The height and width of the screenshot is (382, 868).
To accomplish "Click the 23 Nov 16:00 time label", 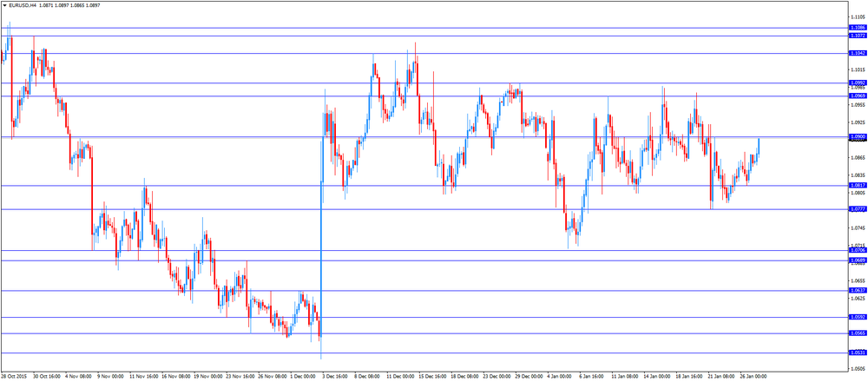I will [x=240, y=376].
